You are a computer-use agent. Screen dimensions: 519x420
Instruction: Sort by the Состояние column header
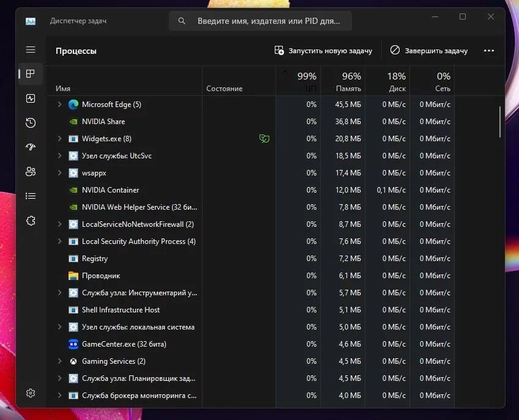(x=239, y=81)
